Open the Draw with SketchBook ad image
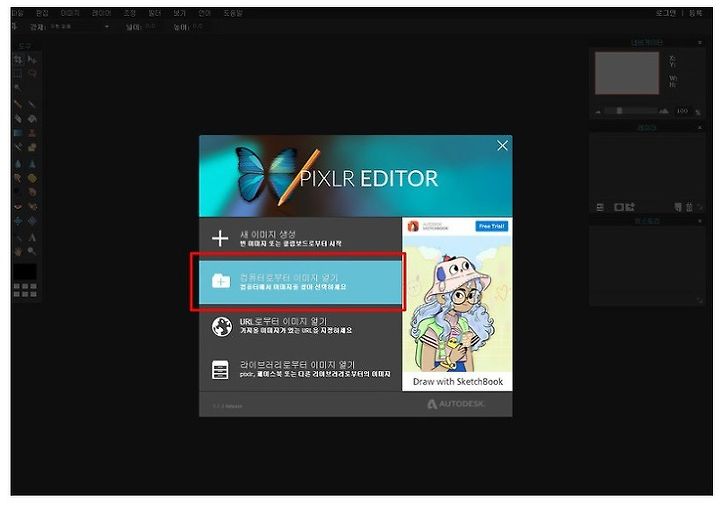The width and height of the screenshot is (720, 507). click(x=457, y=304)
